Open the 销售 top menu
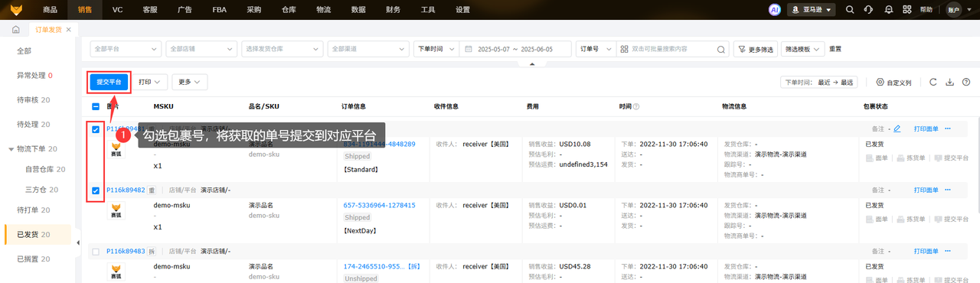Image resolution: width=980 pixels, height=283 pixels. (85, 10)
